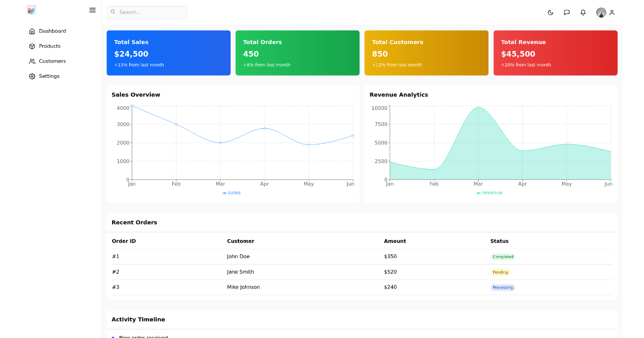
Task: Click the app logo icon
Action: (31, 10)
